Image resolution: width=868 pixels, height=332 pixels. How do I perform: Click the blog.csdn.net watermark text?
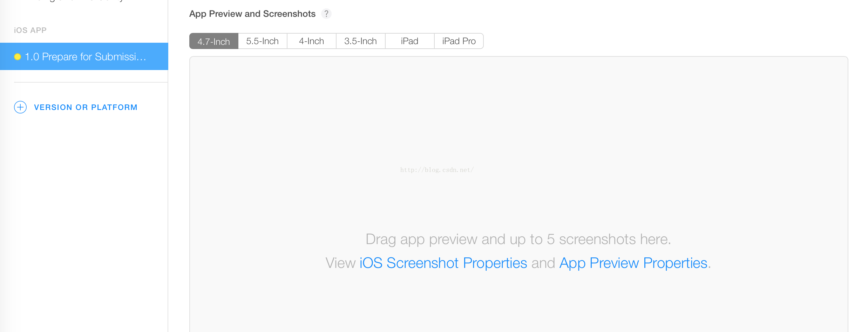pyautogui.click(x=437, y=170)
